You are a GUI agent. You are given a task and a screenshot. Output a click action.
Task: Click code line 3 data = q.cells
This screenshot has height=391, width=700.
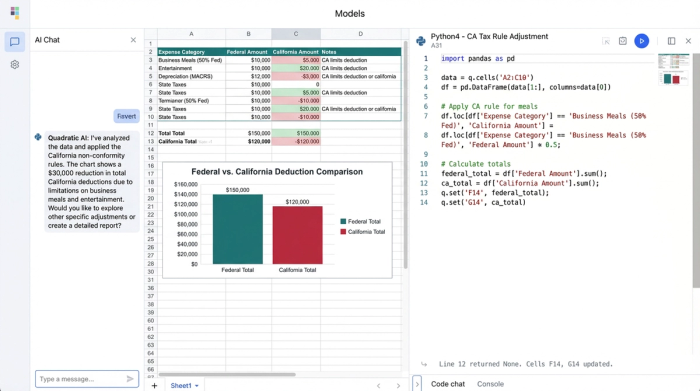tap(487, 78)
